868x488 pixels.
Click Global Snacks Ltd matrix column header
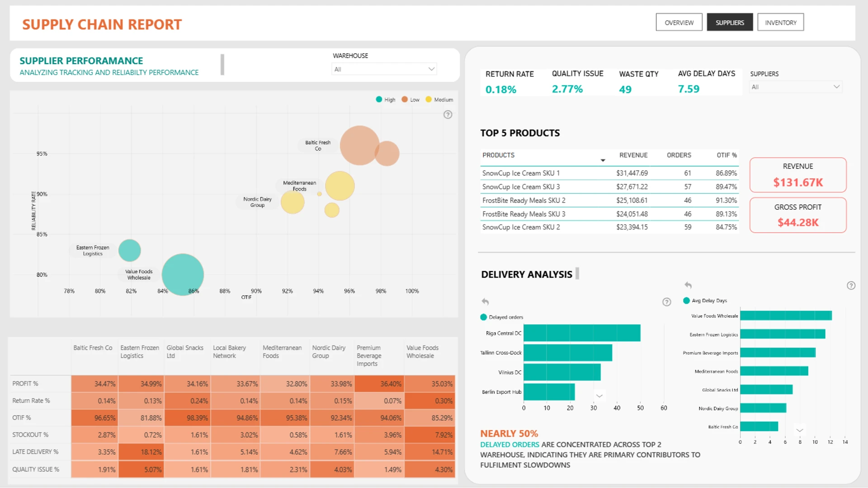pyautogui.click(x=185, y=352)
